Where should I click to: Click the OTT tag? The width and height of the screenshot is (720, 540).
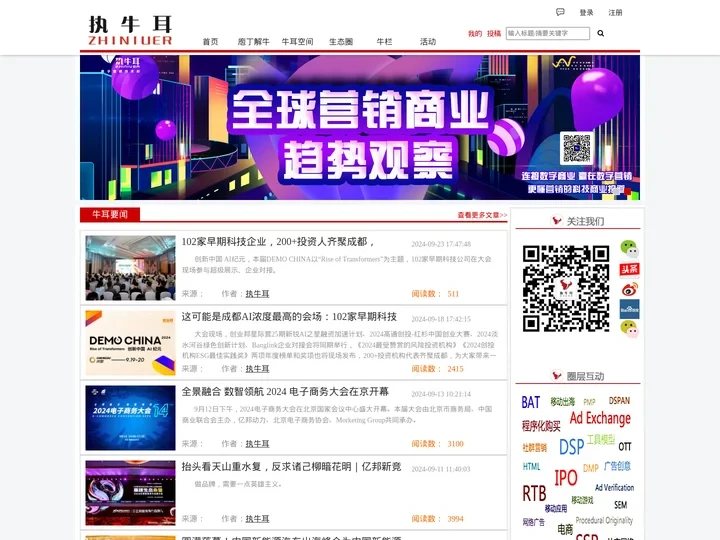click(624, 446)
